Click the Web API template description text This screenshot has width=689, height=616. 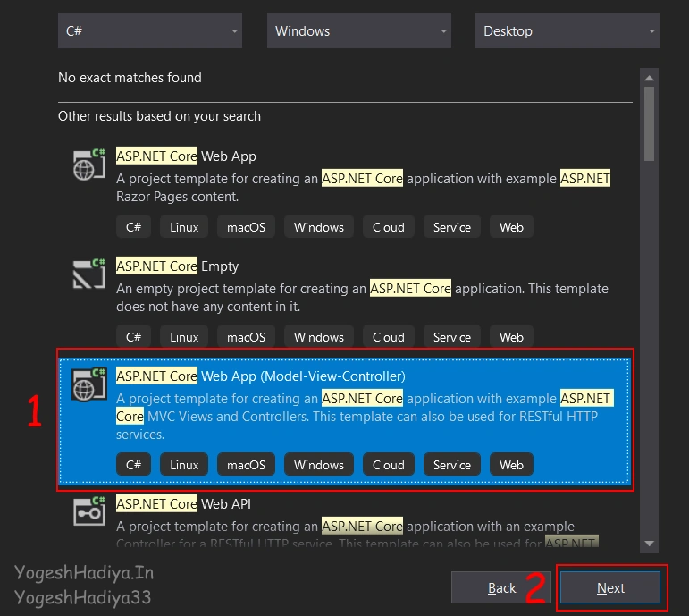(x=357, y=534)
